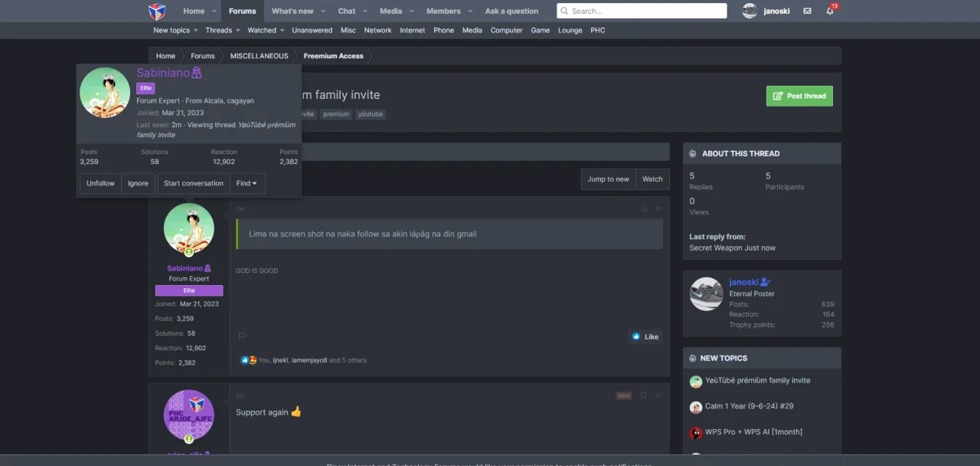Click the avatar beside Calm 1 Year topic

click(696, 407)
